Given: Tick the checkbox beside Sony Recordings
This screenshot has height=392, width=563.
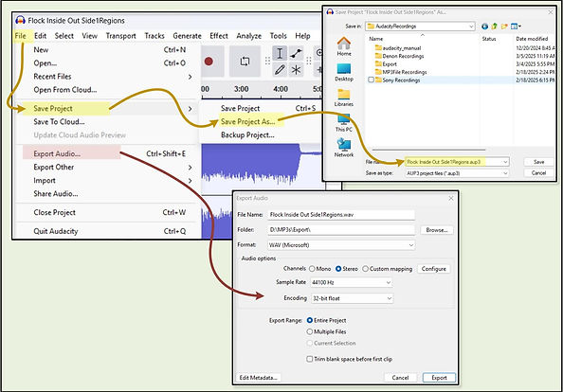Looking at the screenshot, I should (371, 80).
